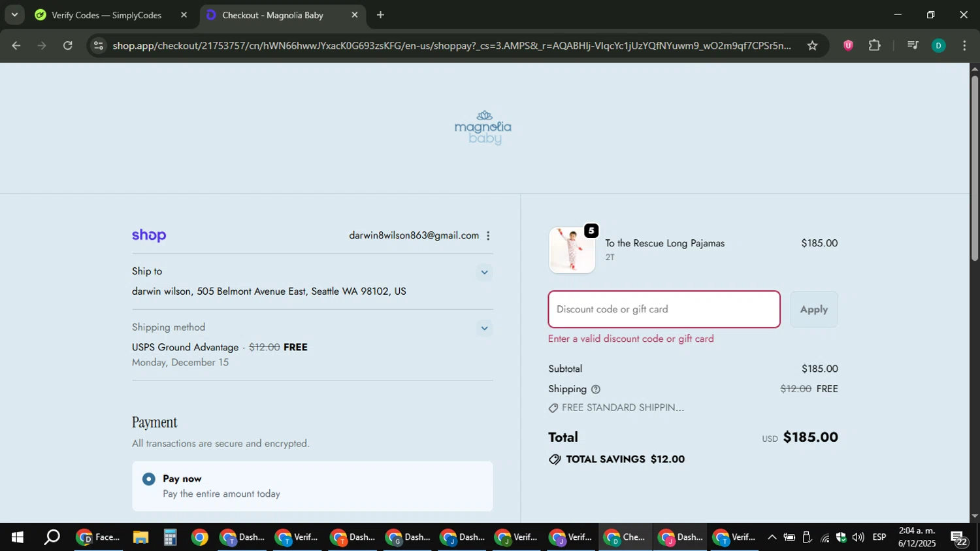
Task: Click the shop.app URL address bar
Action: point(451,46)
